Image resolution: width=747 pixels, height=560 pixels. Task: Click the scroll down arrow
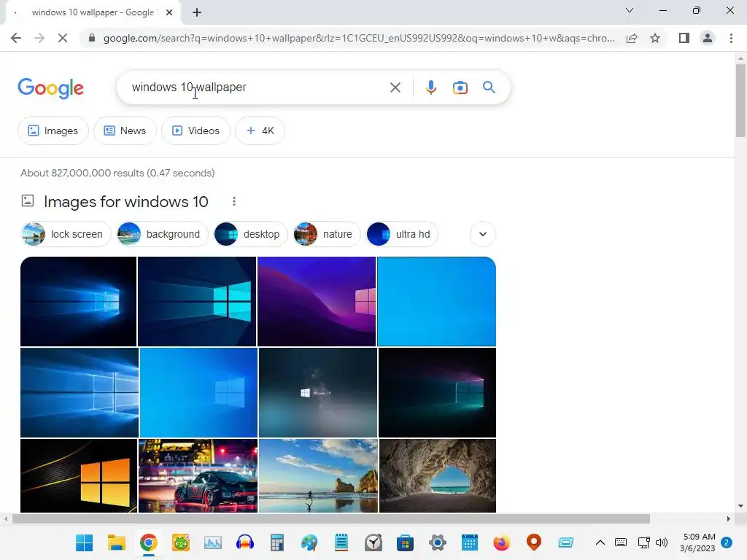(740, 506)
